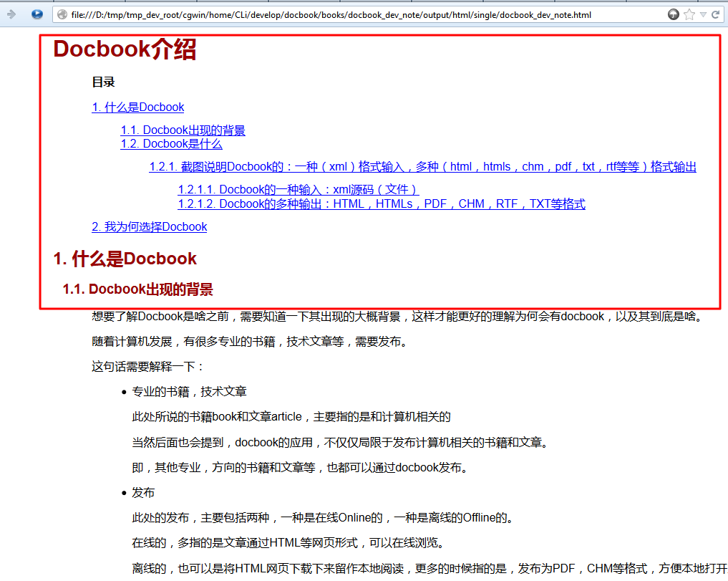Viewport: 728px width, 581px height.
Task: Click paragraph starting 想要了解Docbook是啥之前
Action: point(399,317)
